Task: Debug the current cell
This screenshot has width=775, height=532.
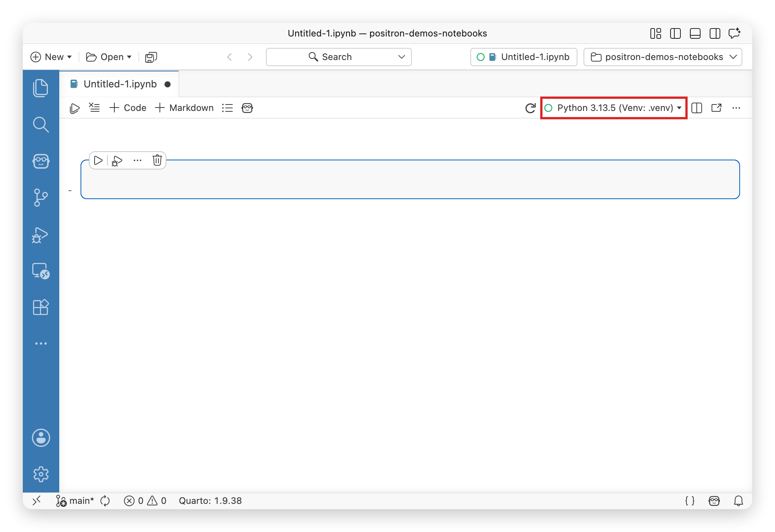Action: coord(117,161)
